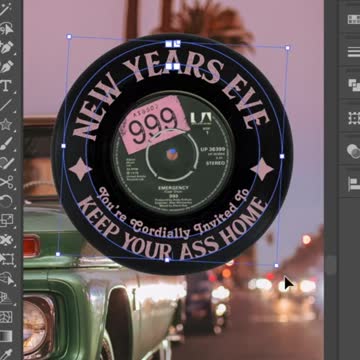The height and width of the screenshot is (360, 360).
Task: Open the Align panel icon
Action: 353,184
